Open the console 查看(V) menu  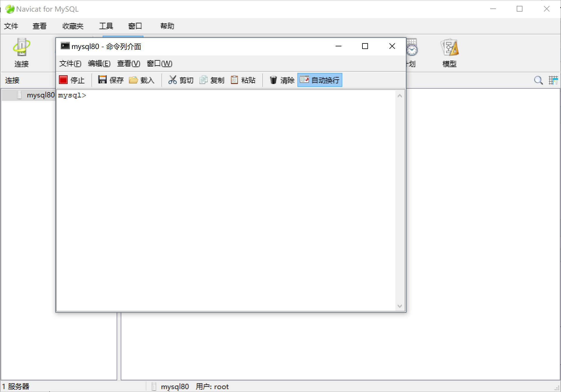129,64
